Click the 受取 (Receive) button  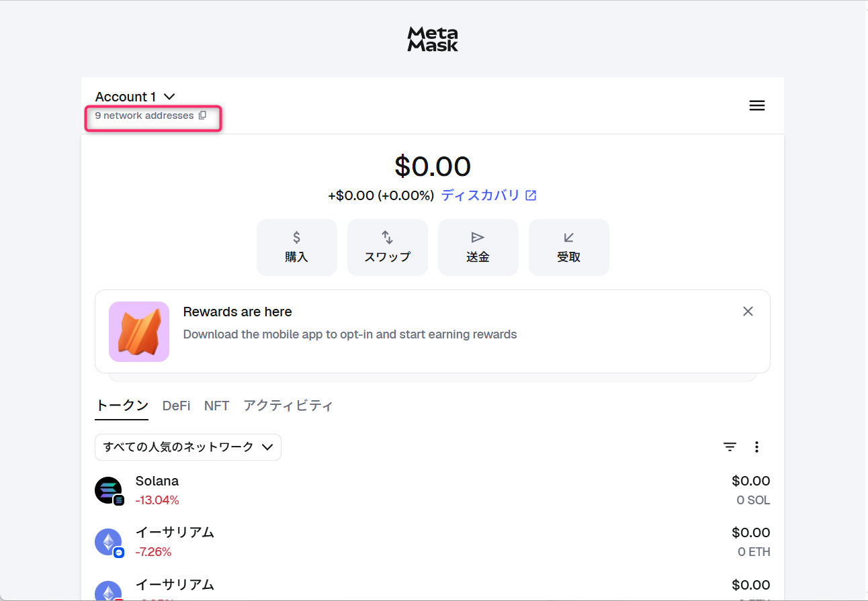(x=568, y=247)
